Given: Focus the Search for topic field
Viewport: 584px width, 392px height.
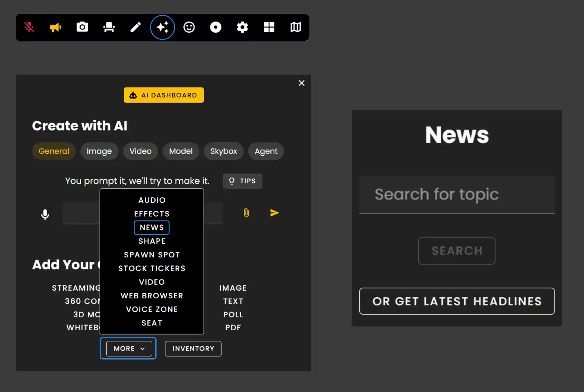Looking at the screenshot, I should click(457, 194).
